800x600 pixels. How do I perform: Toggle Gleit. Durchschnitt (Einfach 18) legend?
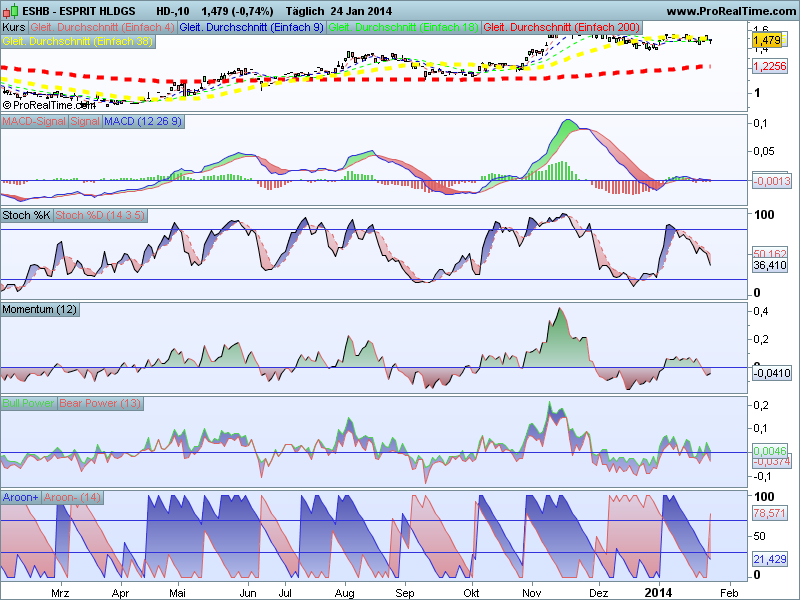tap(404, 27)
